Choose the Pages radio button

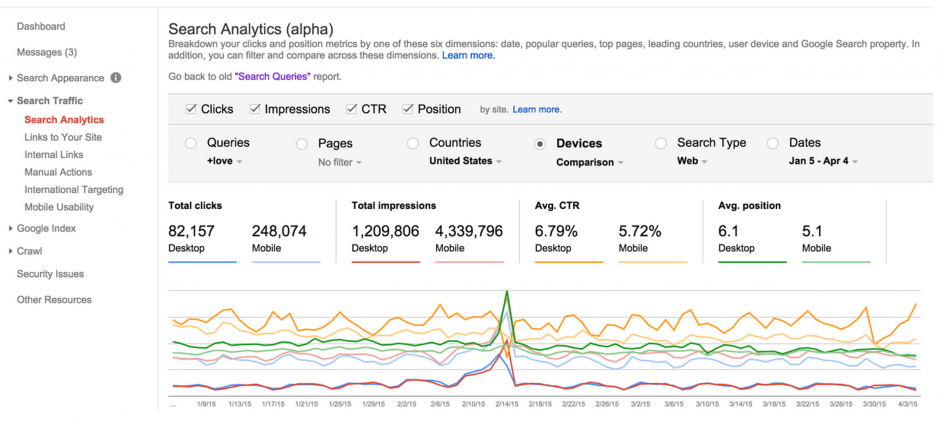pyautogui.click(x=302, y=144)
